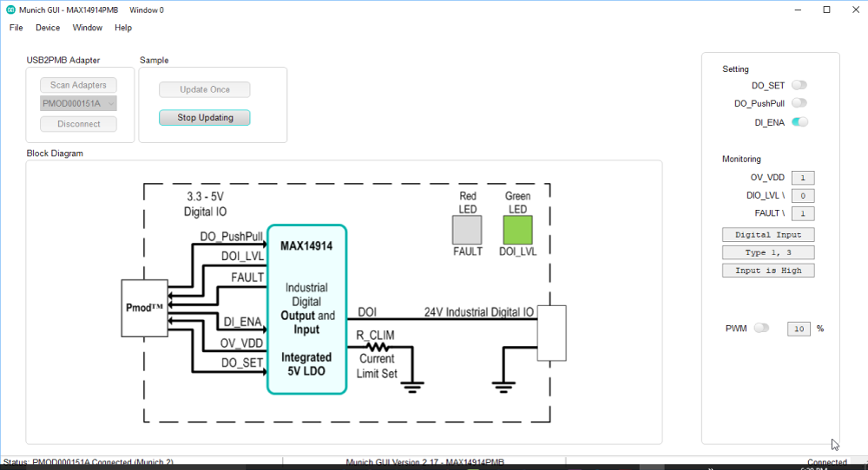
Task: Click the DOI_LVL signal label beside the chip
Action: (x=242, y=257)
